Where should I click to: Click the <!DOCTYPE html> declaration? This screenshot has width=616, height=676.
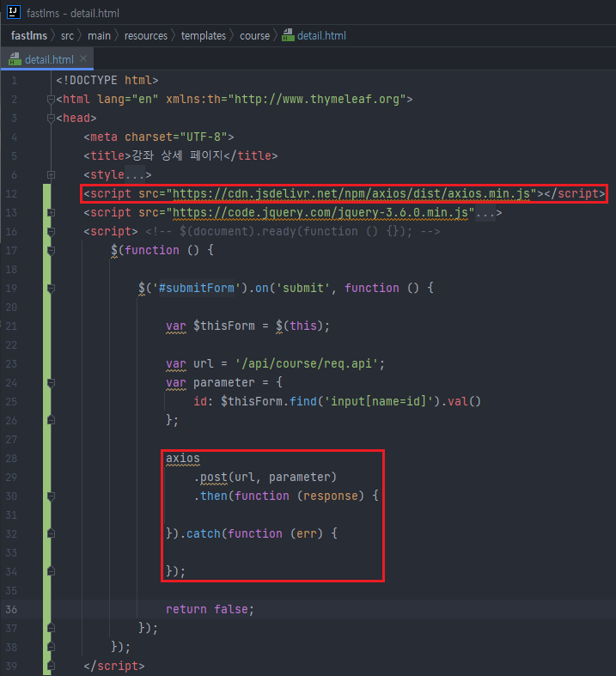[107, 80]
